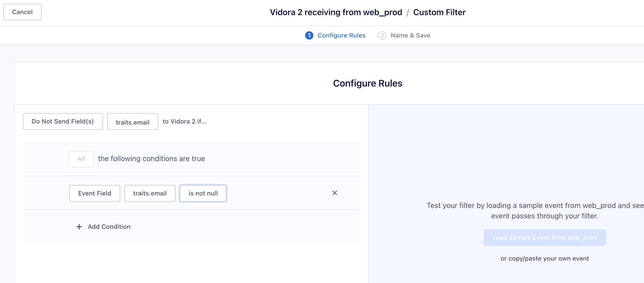Change the traits.email condition field
Screen dimensions: 644x283
[x=150, y=193]
